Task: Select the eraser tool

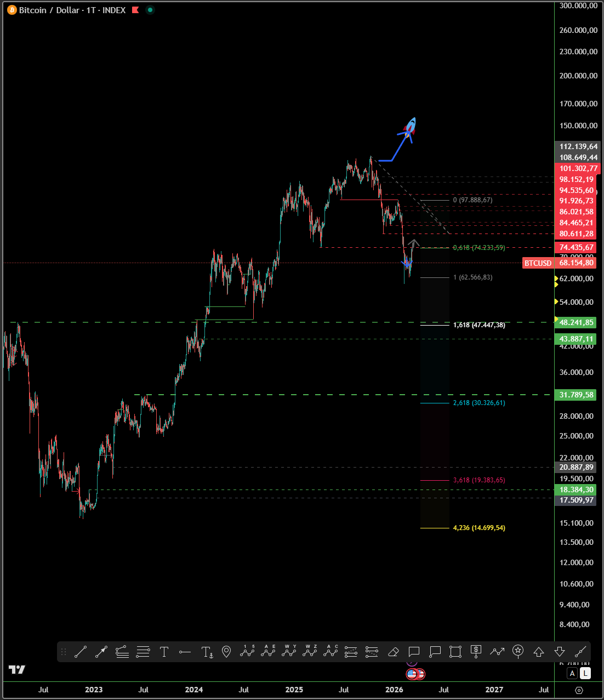Action: coord(393,652)
